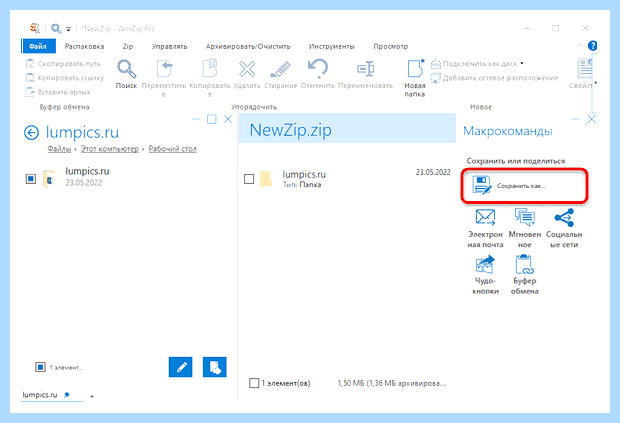Click the Поиск magnifier icon

click(x=127, y=69)
